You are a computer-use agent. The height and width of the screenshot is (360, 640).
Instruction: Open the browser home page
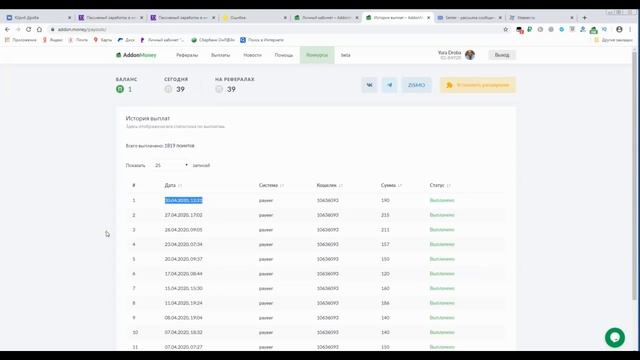pos(39,29)
